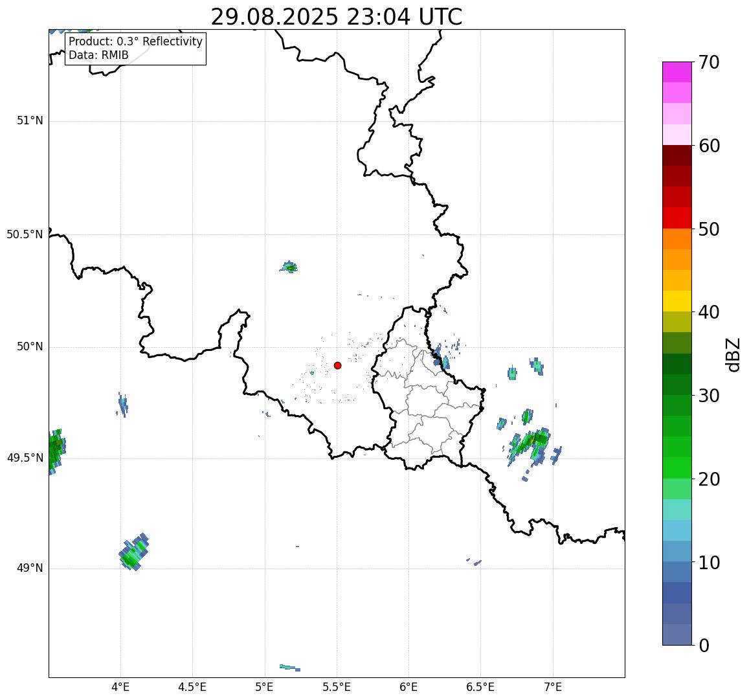Click the 5°E longitude label
The width and height of the screenshot is (749, 700).
[x=264, y=687]
